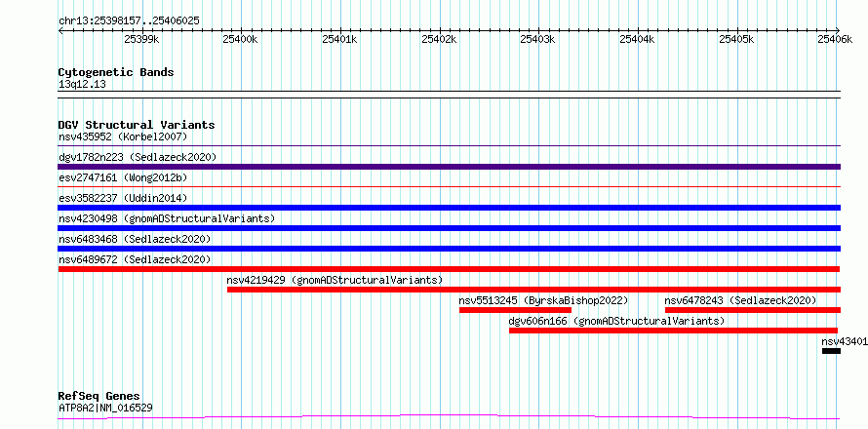Open dgv606n166 (gnomADStructuralVariants) label
The height and width of the screenshot is (429, 868).
click(616, 321)
